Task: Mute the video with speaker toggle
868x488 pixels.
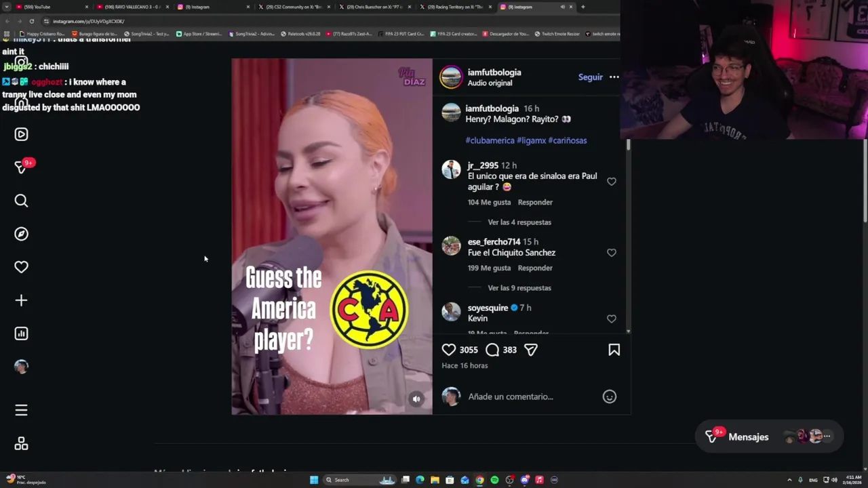Action: [416, 399]
